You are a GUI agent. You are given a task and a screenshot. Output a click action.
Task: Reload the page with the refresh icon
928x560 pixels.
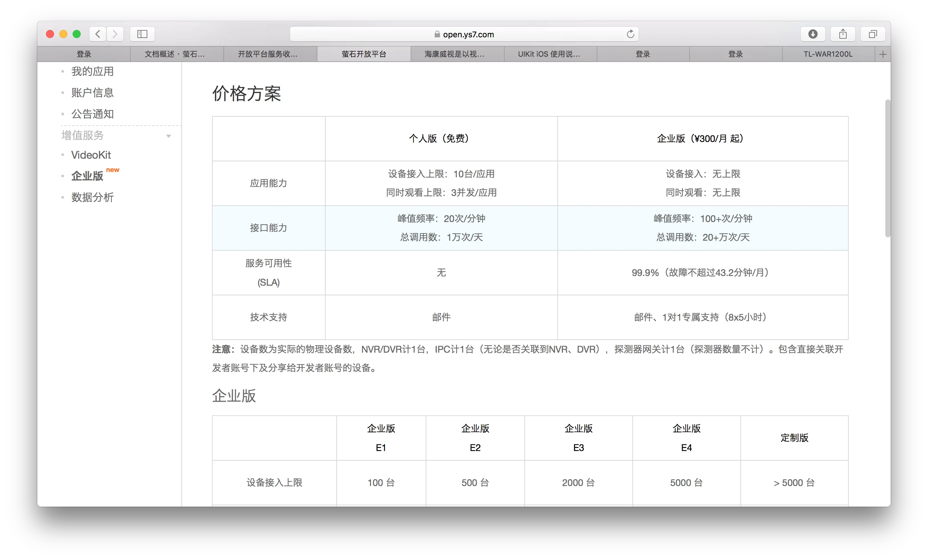630,34
